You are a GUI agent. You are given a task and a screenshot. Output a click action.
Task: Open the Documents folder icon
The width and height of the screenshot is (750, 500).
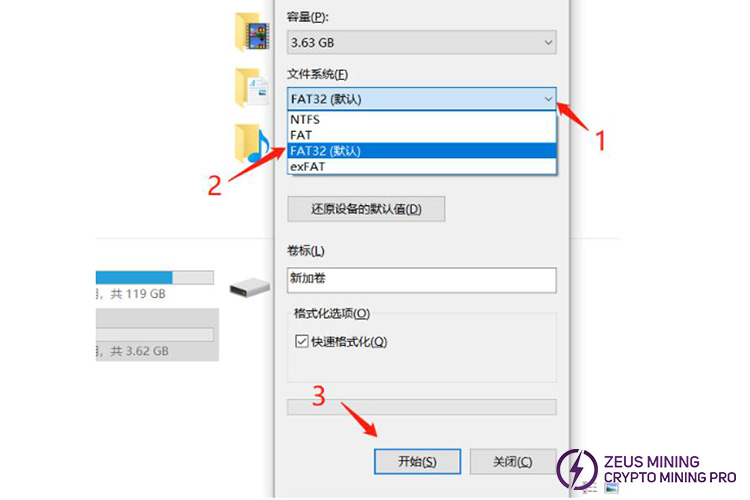[x=252, y=88]
